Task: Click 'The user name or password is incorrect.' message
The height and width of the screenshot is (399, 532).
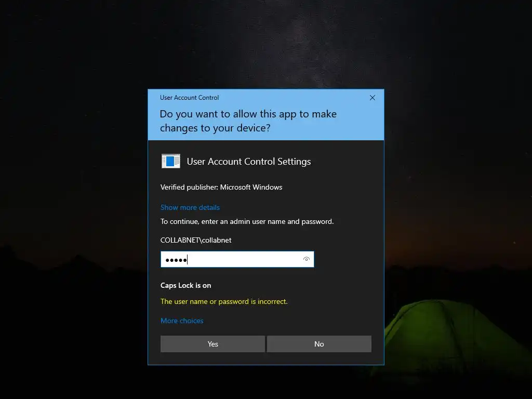Action: (x=224, y=302)
